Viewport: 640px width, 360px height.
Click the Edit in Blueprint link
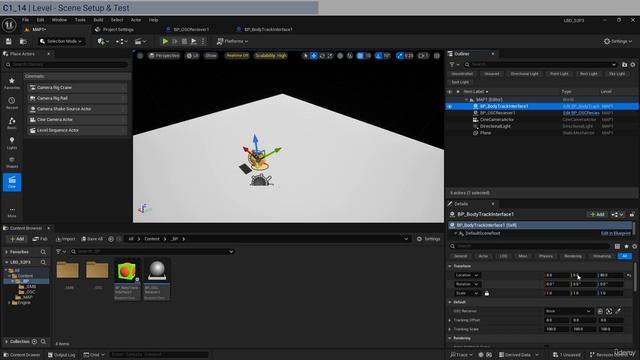pyautogui.click(x=616, y=233)
